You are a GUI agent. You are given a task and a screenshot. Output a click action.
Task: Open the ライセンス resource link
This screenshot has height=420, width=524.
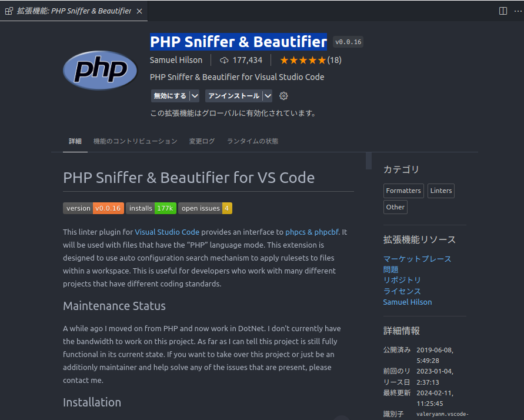402,291
